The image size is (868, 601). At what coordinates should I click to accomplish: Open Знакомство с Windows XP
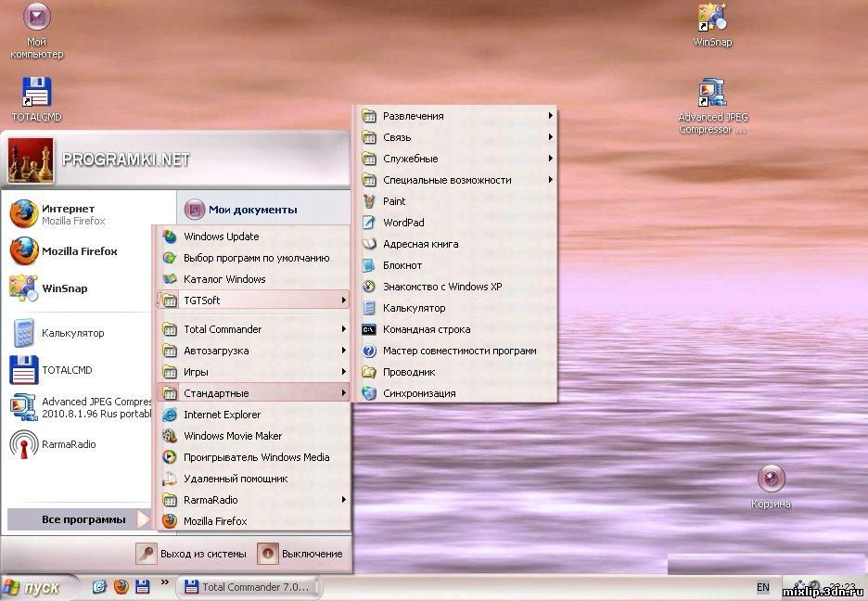(x=456, y=287)
